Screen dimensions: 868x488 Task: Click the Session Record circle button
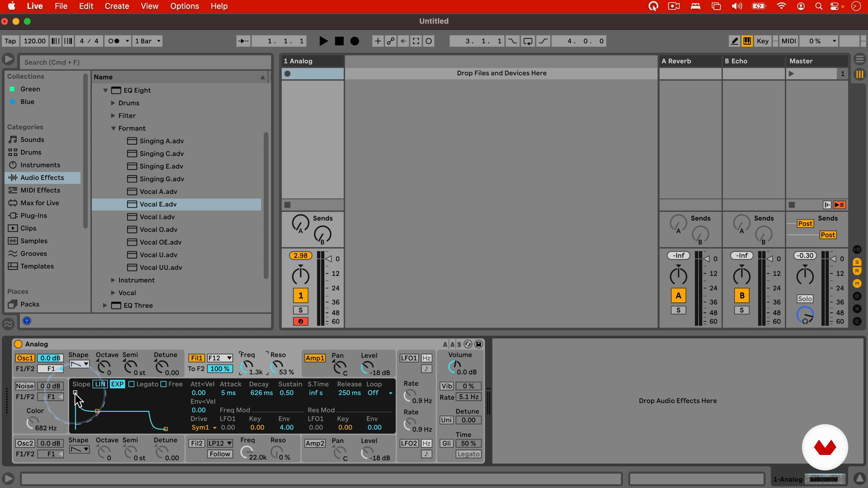click(x=429, y=41)
